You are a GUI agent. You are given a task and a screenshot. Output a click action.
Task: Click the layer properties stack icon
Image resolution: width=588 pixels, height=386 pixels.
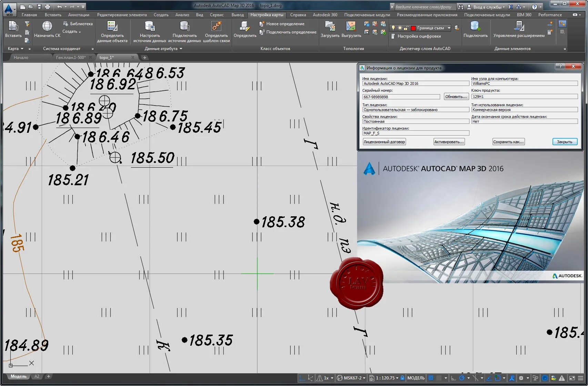(x=457, y=28)
